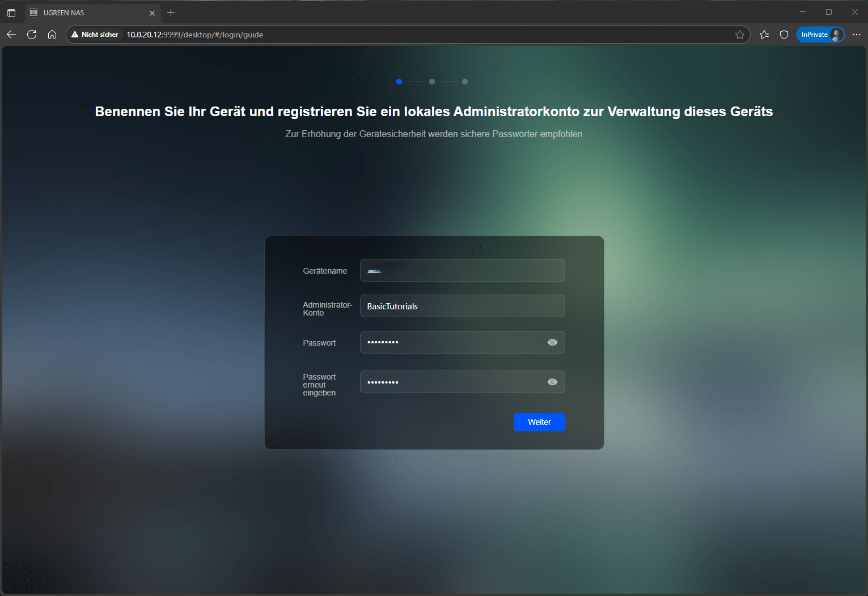Focus the Administrator-Konto input field

[x=462, y=306]
